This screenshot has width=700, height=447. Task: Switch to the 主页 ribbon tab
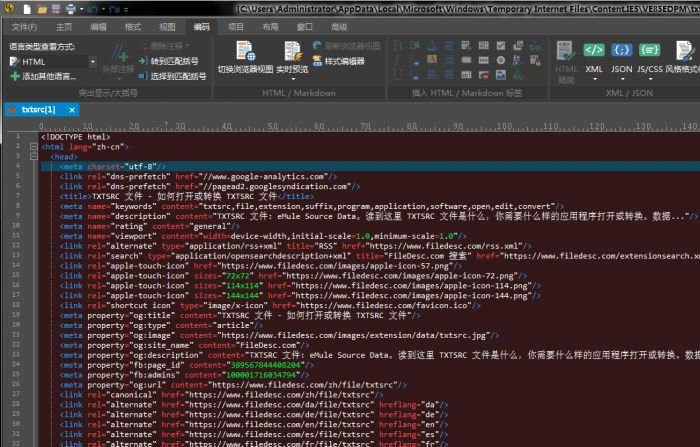[64, 27]
